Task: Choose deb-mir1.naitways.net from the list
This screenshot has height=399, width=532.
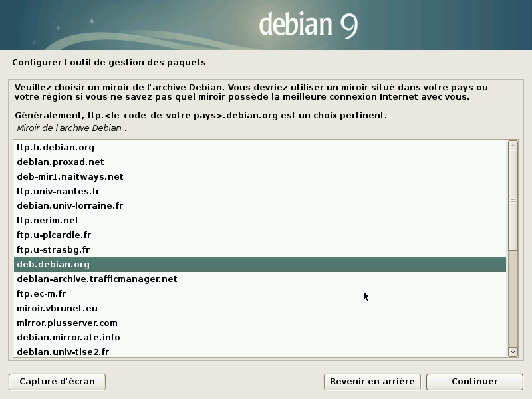Action: pos(69,176)
